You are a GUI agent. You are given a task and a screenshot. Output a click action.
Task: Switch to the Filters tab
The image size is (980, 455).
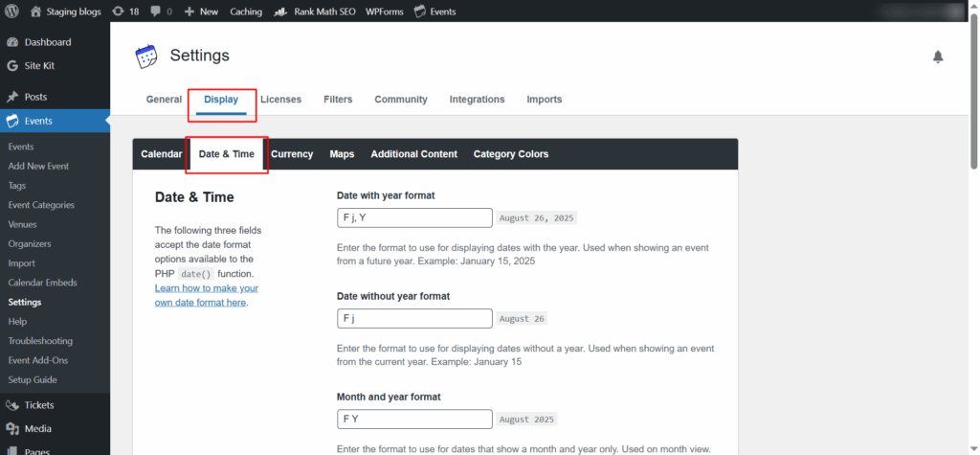pyautogui.click(x=338, y=100)
